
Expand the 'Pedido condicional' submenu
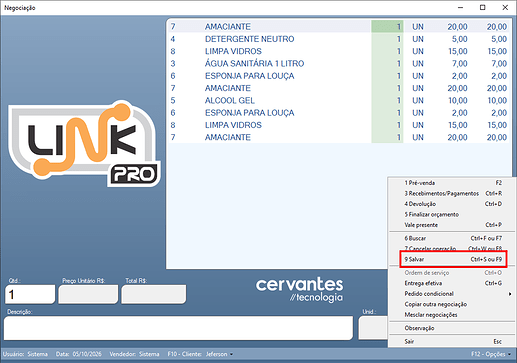tap(453, 294)
